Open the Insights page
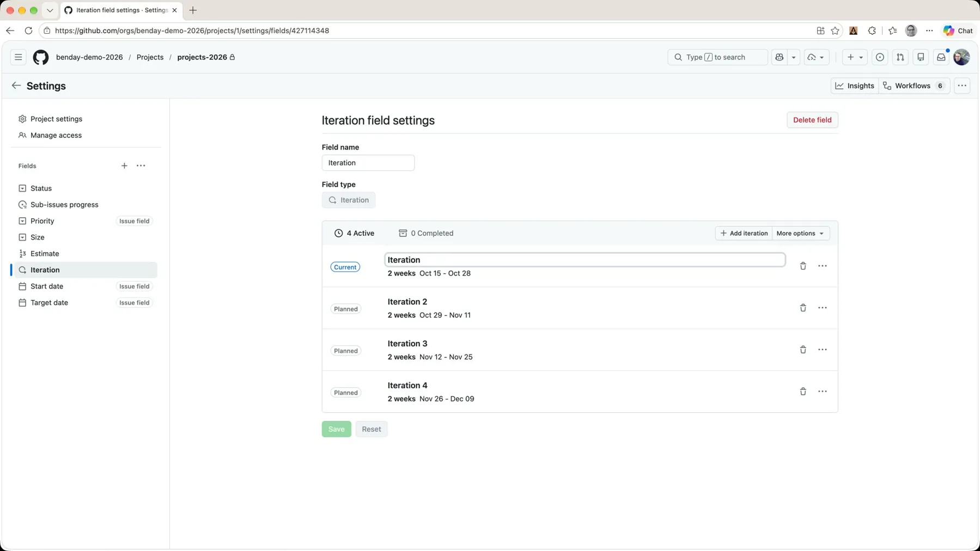The width and height of the screenshot is (980, 551). (x=855, y=85)
